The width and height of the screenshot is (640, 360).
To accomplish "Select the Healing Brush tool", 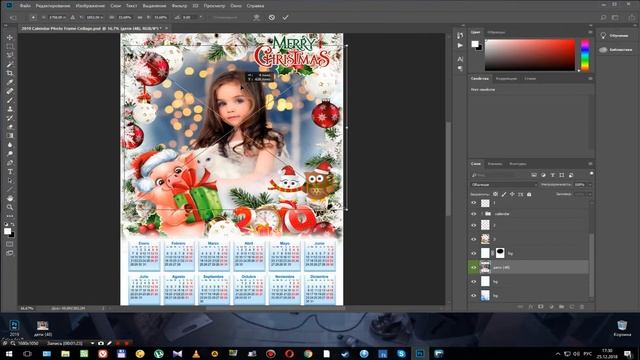I will pyautogui.click(x=10, y=91).
